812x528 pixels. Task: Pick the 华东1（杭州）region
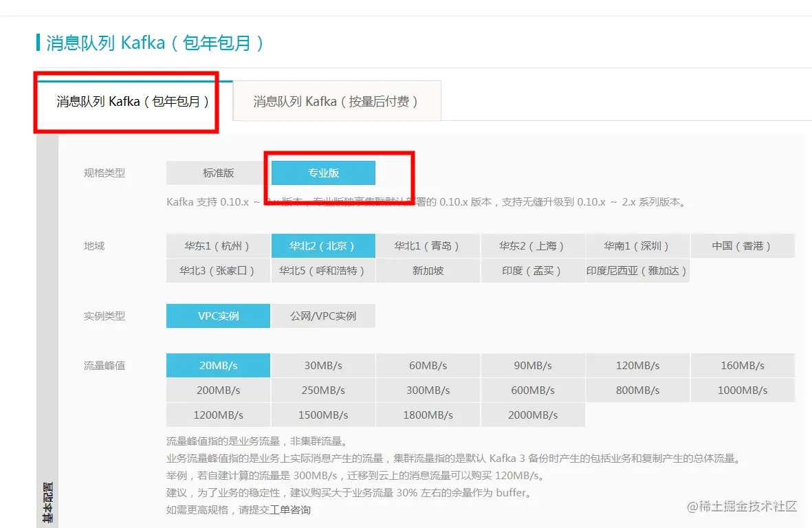coord(218,246)
